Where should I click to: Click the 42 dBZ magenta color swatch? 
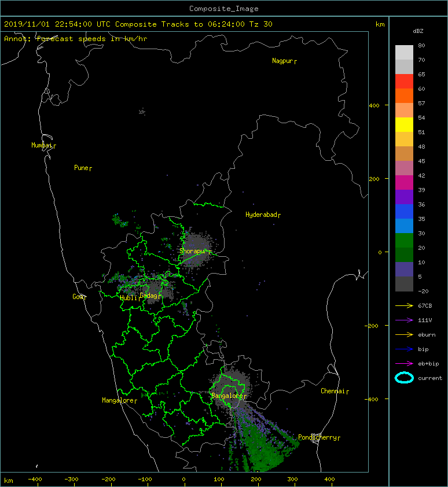404,182
